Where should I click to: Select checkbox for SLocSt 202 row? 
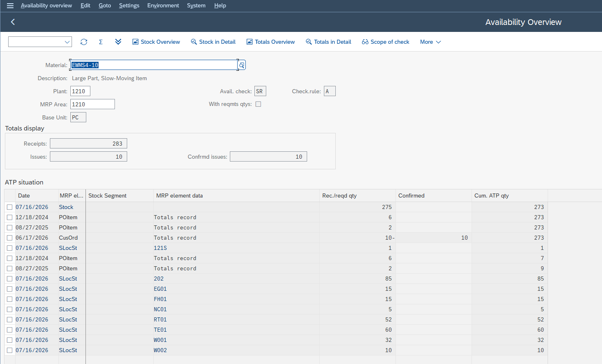click(9, 279)
